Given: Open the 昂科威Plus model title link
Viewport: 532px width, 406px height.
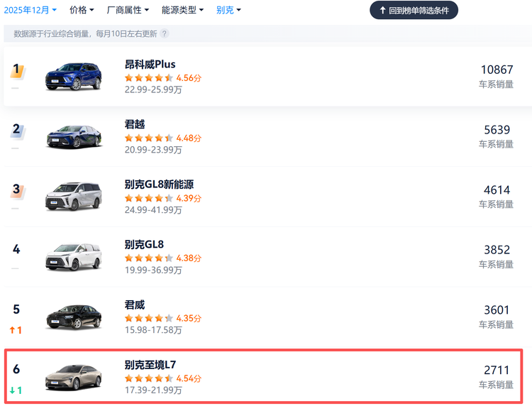Looking at the screenshot, I should [150, 64].
